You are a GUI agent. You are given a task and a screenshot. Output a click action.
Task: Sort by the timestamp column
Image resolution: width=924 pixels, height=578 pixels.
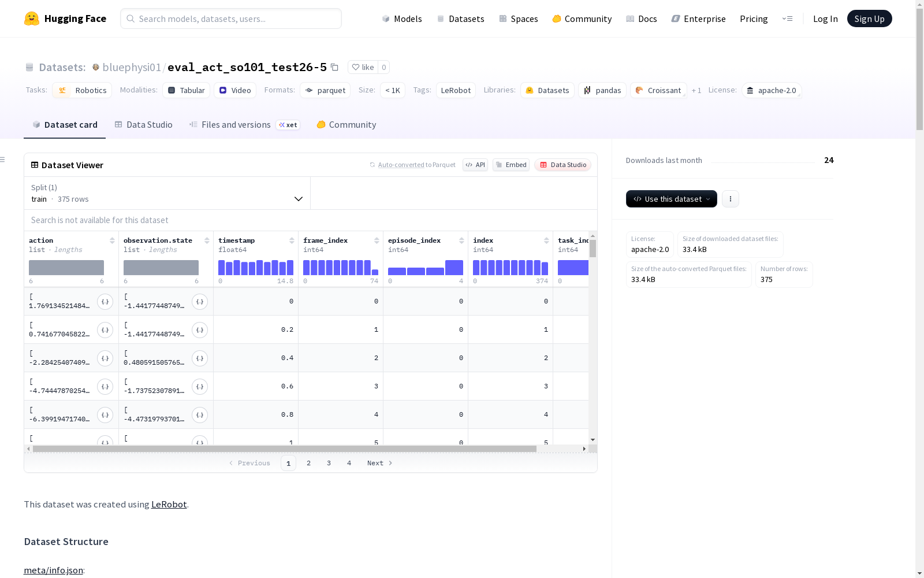pyautogui.click(x=292, y=240)
